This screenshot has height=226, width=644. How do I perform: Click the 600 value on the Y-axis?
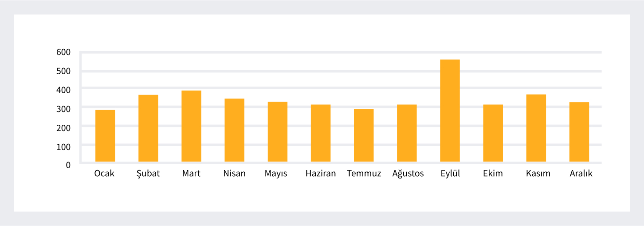click(63, 52)
